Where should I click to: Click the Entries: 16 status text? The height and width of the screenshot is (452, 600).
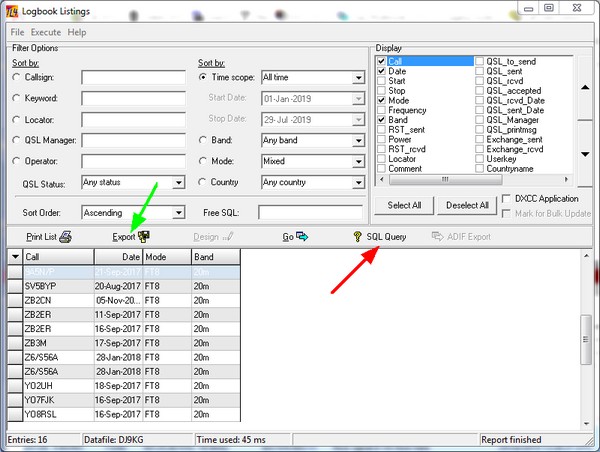(x=27, y=440)
